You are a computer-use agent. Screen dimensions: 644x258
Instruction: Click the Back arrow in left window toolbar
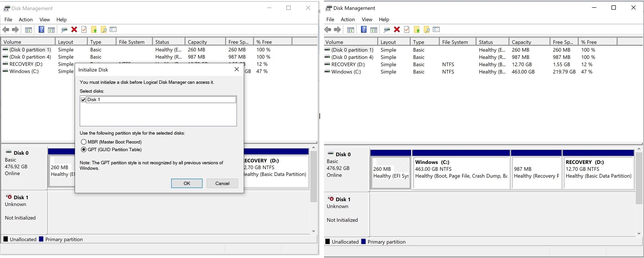pyautogui.click(x=6, y=30)
